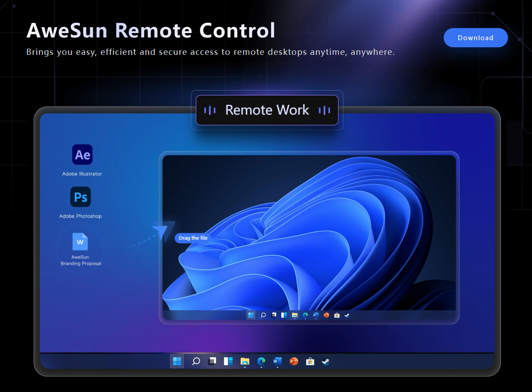Open Start menu on the outer taskbar
The image size is (532, 392).
177,361
